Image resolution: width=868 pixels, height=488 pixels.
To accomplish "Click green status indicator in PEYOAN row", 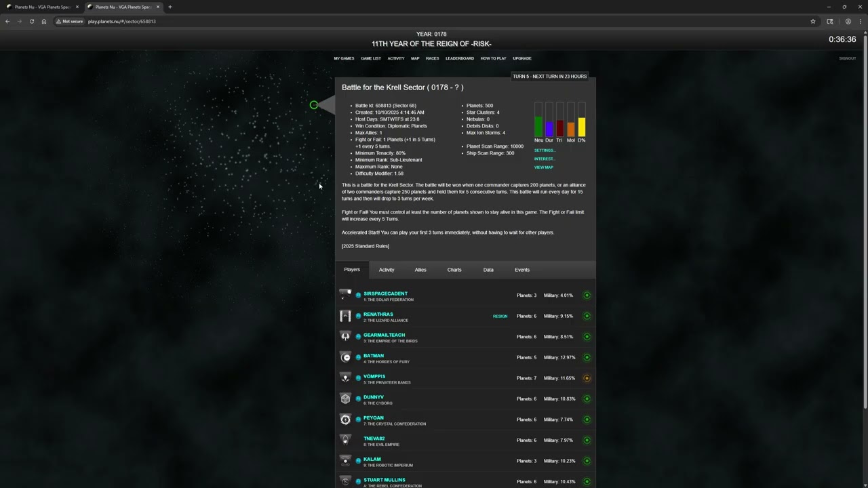I will point(587,420).
